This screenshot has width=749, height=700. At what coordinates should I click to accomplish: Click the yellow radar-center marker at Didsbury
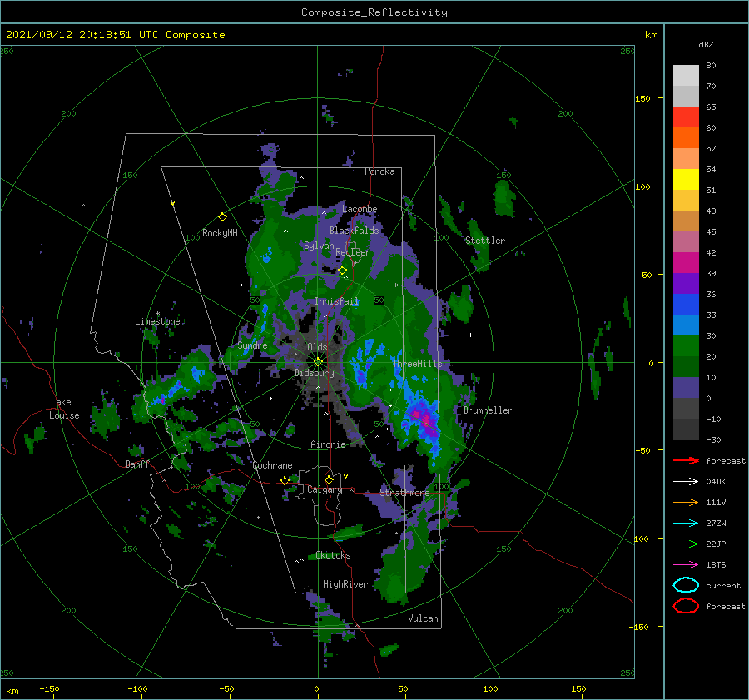(318, 362)
